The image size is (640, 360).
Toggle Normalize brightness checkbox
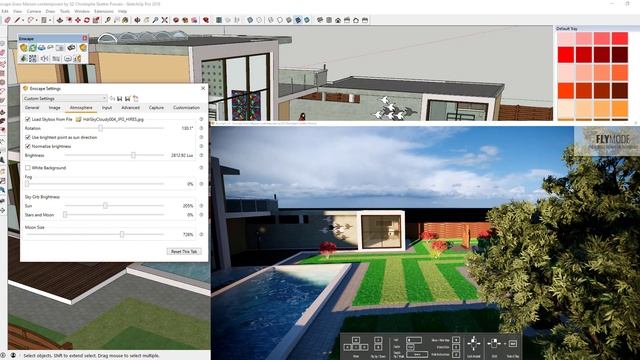[28, 146]
